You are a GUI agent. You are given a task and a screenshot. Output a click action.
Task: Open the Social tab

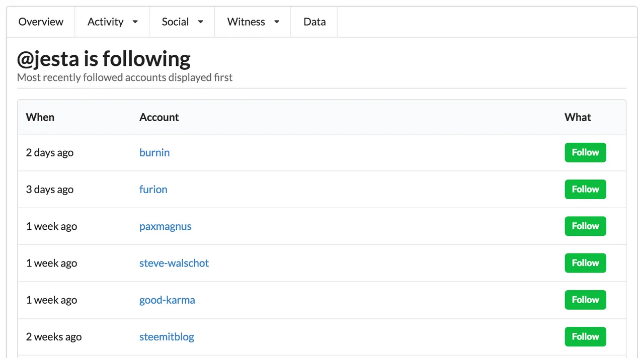pyautogui.click(x=182, y=22)
